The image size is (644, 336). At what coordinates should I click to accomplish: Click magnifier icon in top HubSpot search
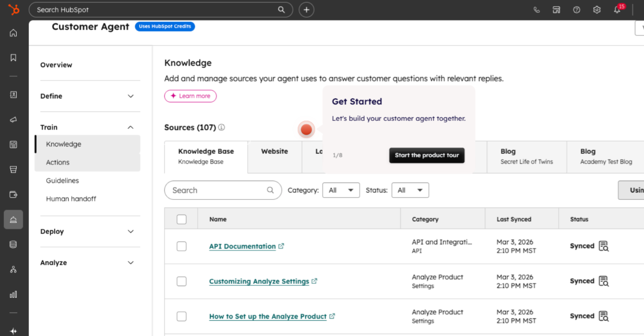[x=281, y=10]
